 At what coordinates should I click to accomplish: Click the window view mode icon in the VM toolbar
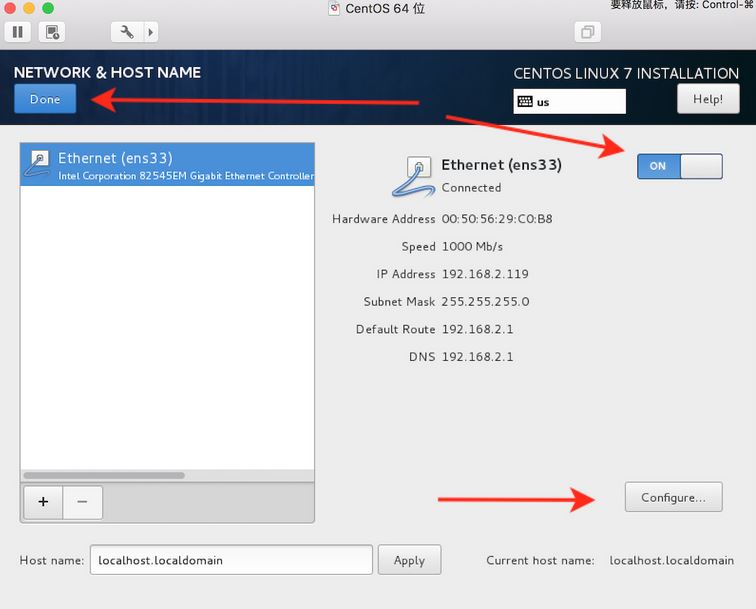[x=588, y=32]
